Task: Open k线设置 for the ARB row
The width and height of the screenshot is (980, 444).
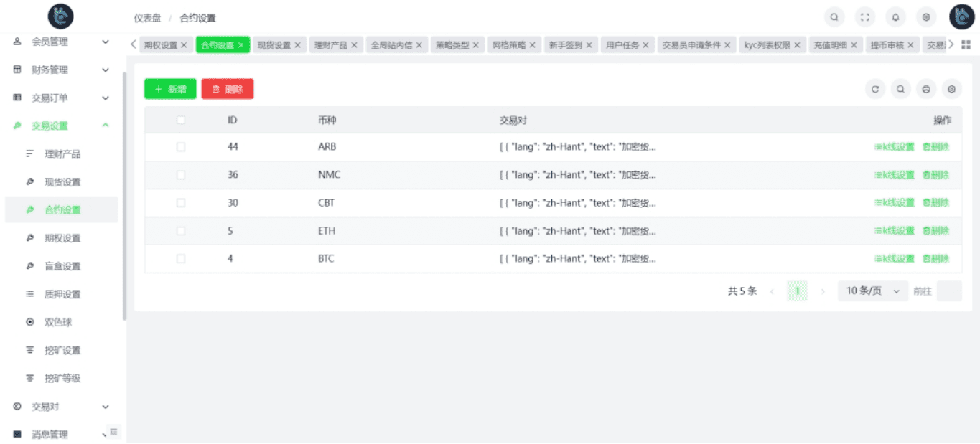Action: pos(895,147)
